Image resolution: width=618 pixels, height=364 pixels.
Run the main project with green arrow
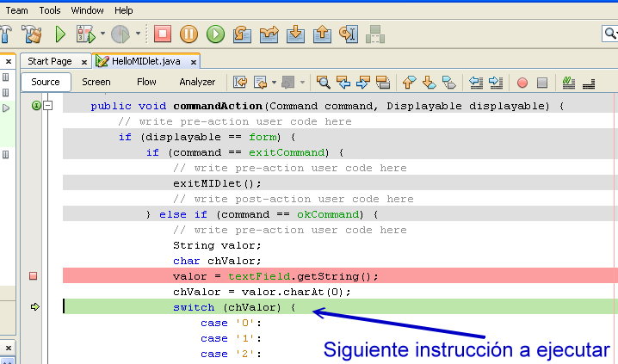point(60,34)
